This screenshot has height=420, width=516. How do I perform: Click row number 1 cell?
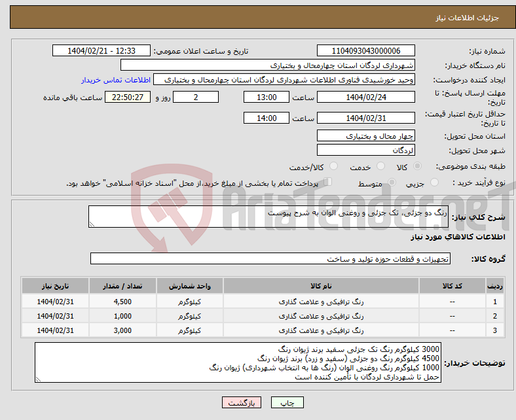494,302
